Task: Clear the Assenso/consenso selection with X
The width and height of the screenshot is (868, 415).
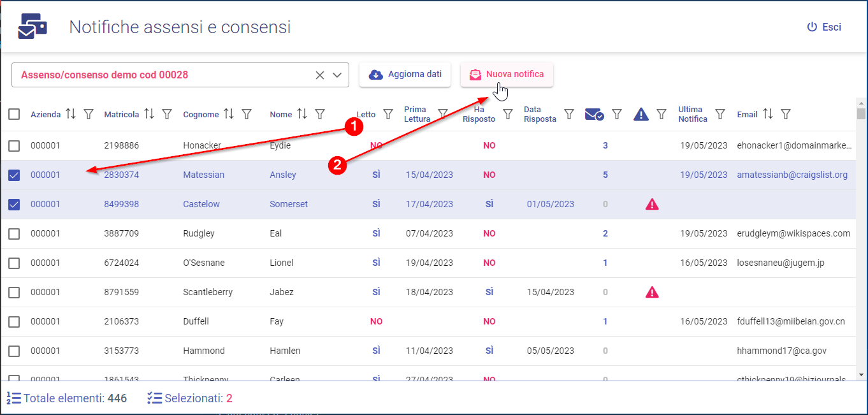Action: tap(320, 75)
